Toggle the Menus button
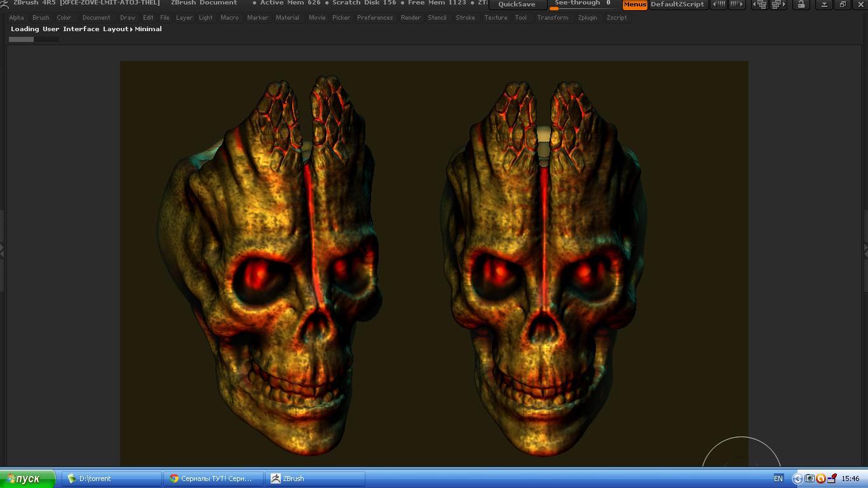Image resolution: width=868 pixels, height=488 pixels. [635, 4]
